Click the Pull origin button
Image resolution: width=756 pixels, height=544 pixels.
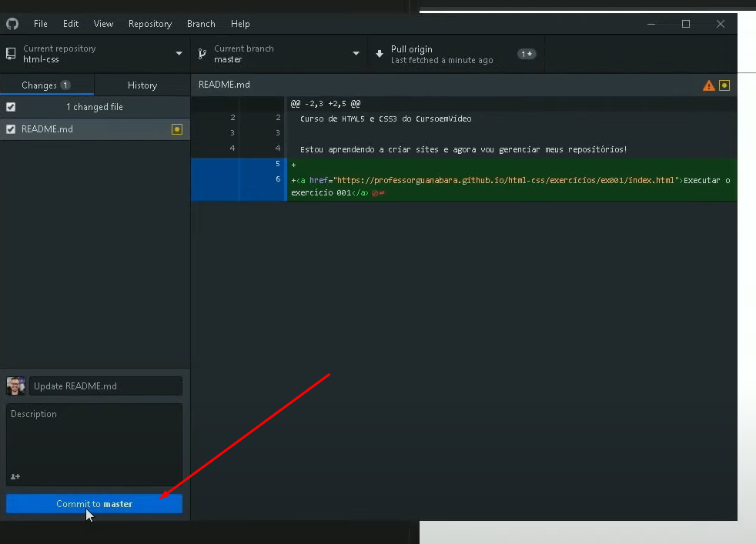[x=457, y=54]
